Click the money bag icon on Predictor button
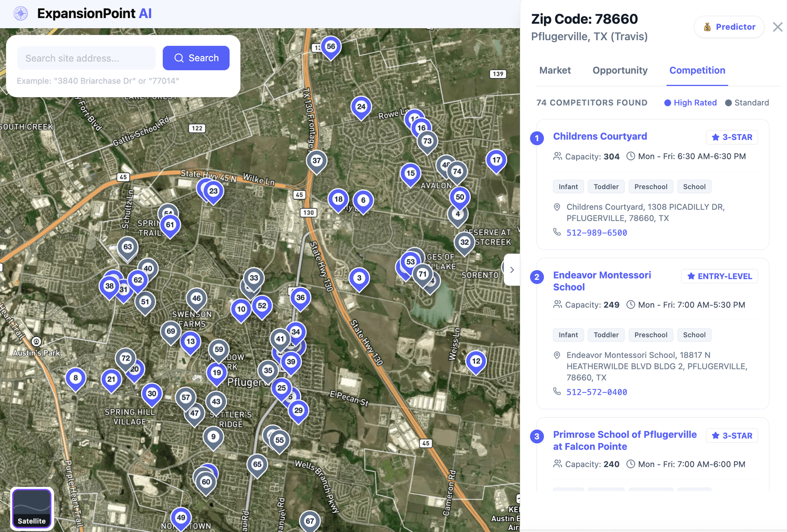The height and width of the screenshot is (532, 787). (707, 27)
